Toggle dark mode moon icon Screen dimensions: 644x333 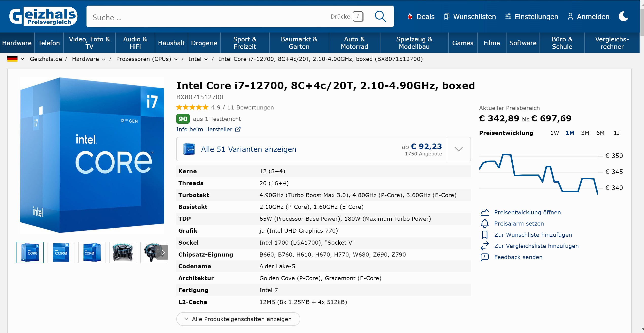[623, 17]
